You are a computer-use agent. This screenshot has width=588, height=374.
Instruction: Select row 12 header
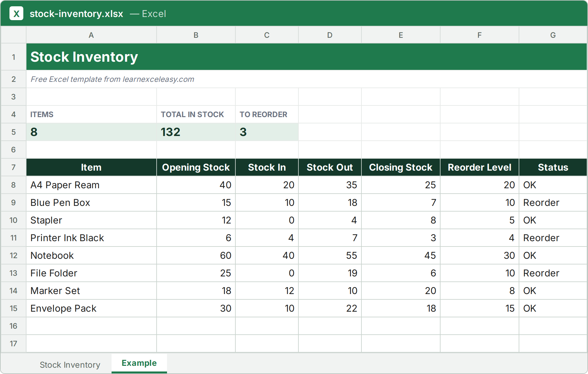[14, 255]
